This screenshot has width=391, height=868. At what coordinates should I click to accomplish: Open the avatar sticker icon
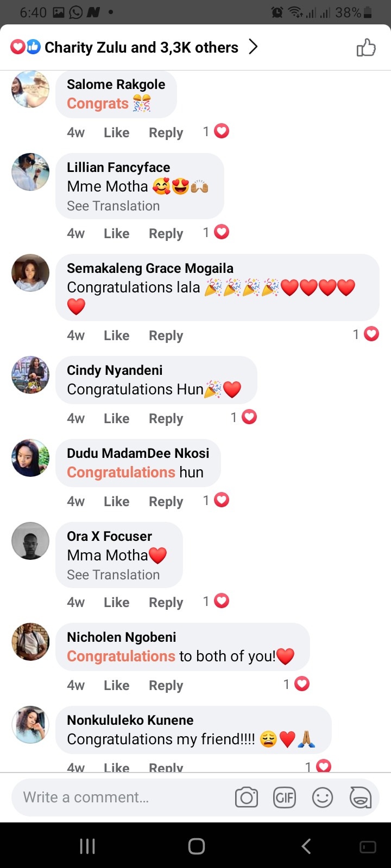click(x=361, y=797)
